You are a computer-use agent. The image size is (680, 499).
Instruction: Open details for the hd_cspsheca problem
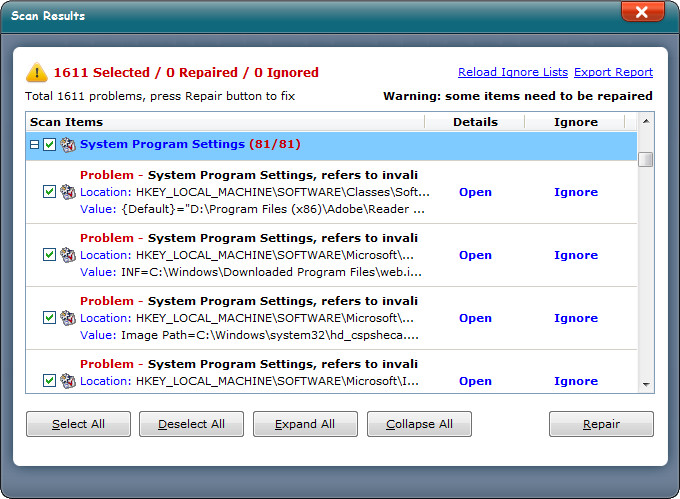click(475, 318)
